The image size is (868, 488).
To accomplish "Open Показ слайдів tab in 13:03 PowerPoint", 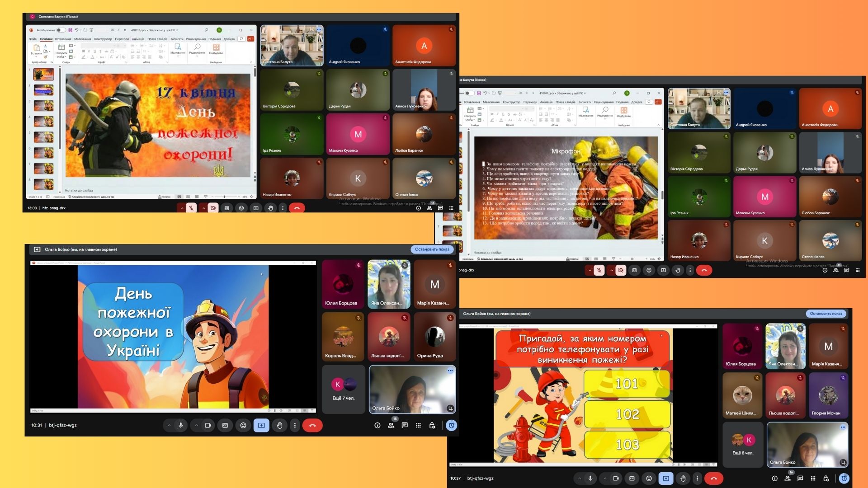I will 157,39.
